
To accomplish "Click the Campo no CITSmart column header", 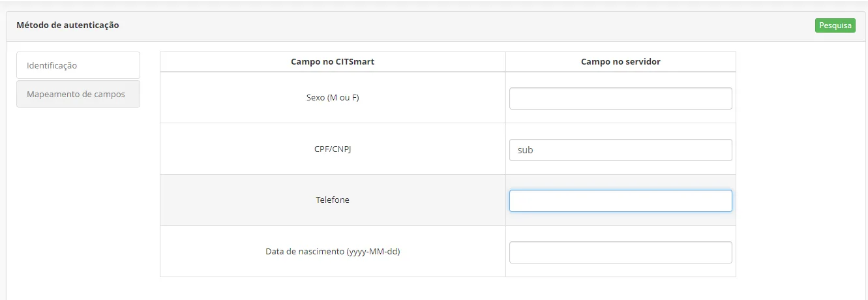I will click(333, 62).
